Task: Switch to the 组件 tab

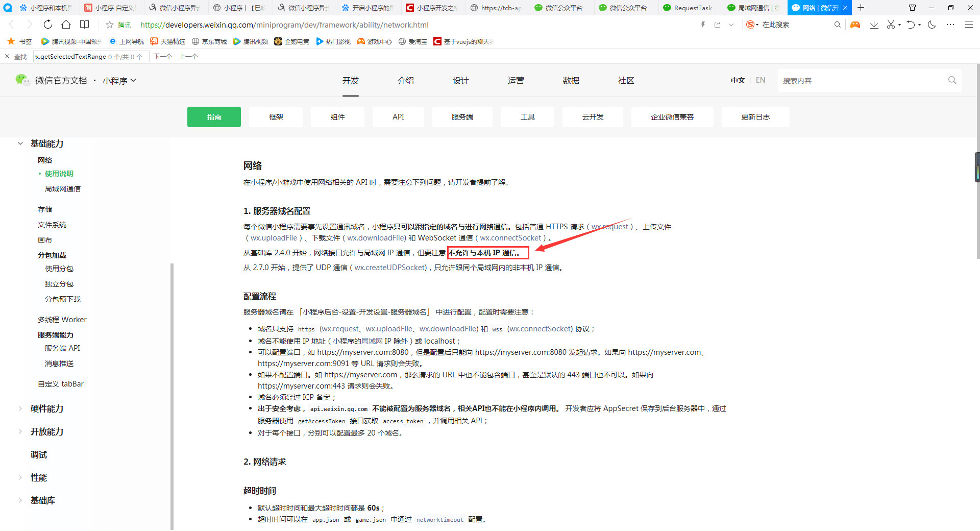Action: [x=337, y=117]
